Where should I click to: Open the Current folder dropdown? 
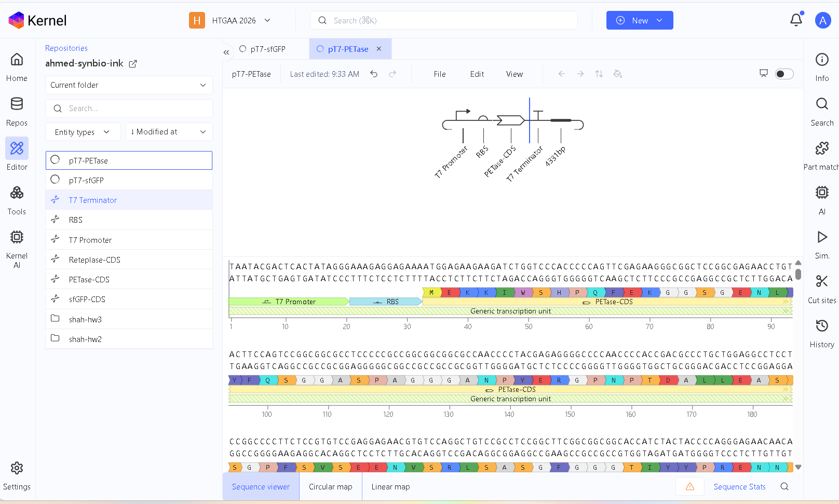pyautogui.click(x=129, y=85)
